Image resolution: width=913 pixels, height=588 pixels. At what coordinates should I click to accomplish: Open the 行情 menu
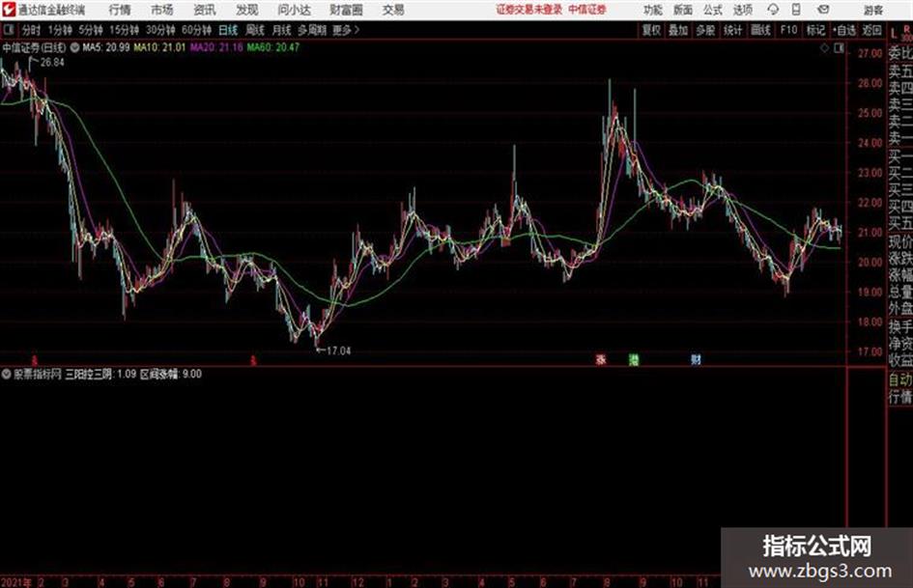[120, 10]
